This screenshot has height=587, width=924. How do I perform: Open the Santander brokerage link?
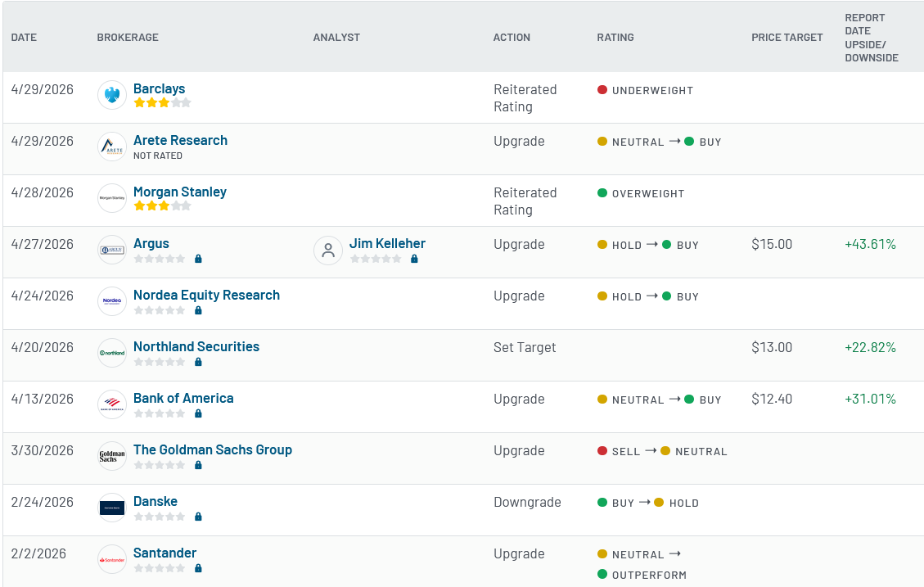click(165, 553)
